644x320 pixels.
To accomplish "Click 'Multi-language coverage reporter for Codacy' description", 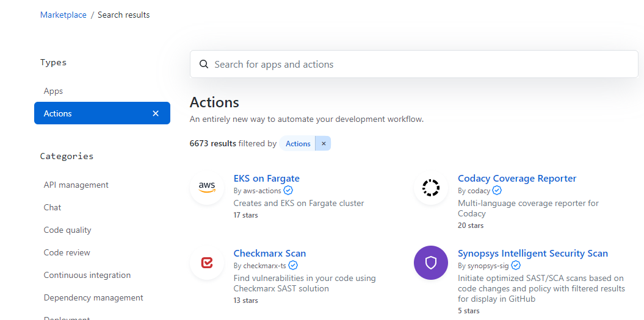I will click(x=528, y=208).
